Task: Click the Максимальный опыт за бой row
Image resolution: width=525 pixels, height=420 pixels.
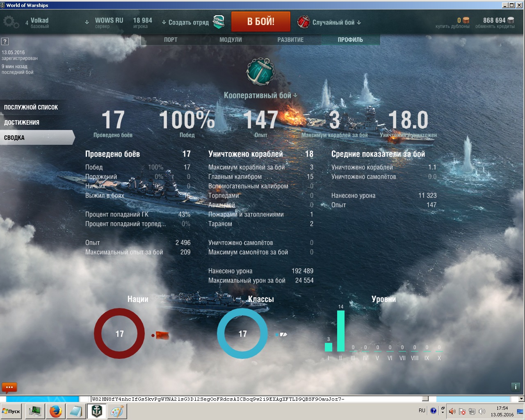Action: 138,252
